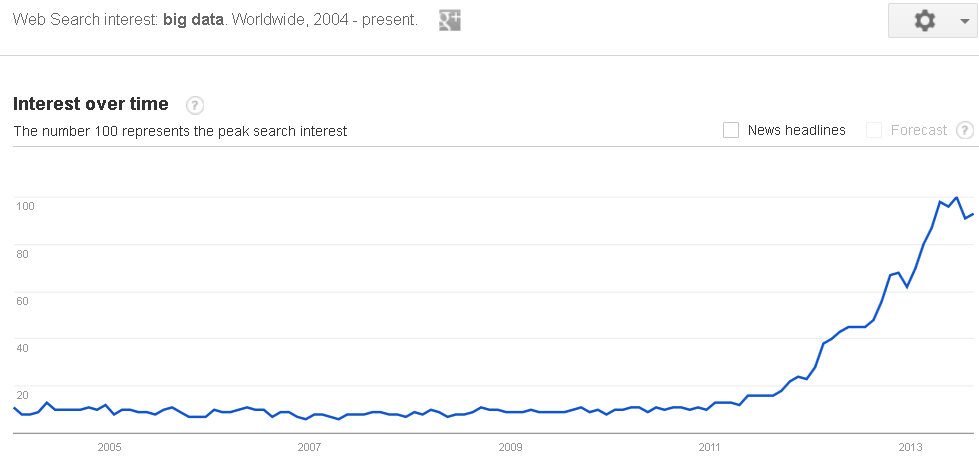
Task: Click the Forecast label text
Action: (919, 130)
